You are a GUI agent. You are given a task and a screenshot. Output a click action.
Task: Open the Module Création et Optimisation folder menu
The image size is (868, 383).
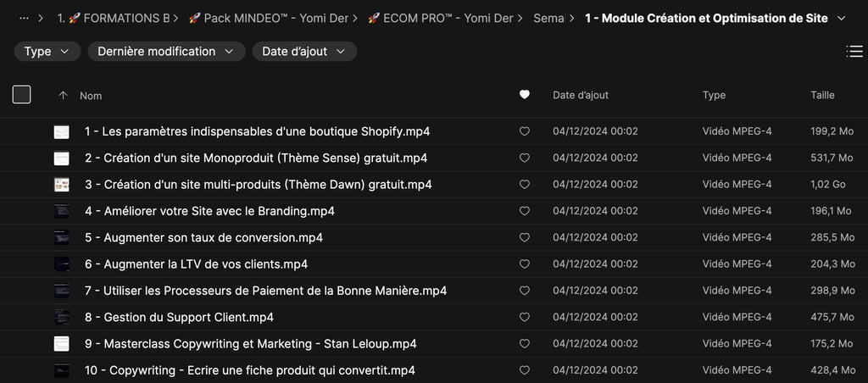[841, 19]
